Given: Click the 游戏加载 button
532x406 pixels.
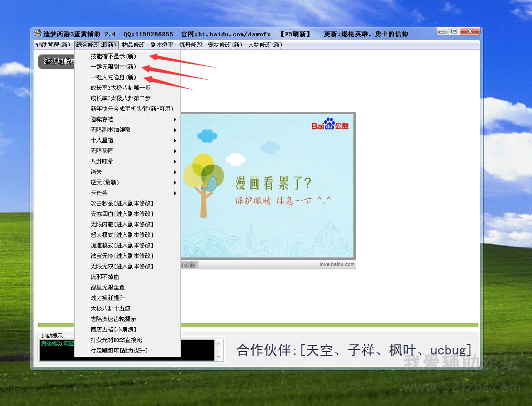Looking at the screenshot, I should click(x=56, y=62).
